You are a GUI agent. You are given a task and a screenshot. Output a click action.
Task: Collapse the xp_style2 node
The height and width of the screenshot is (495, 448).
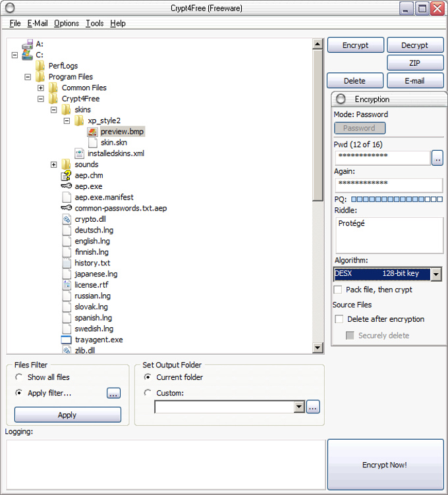67,120
